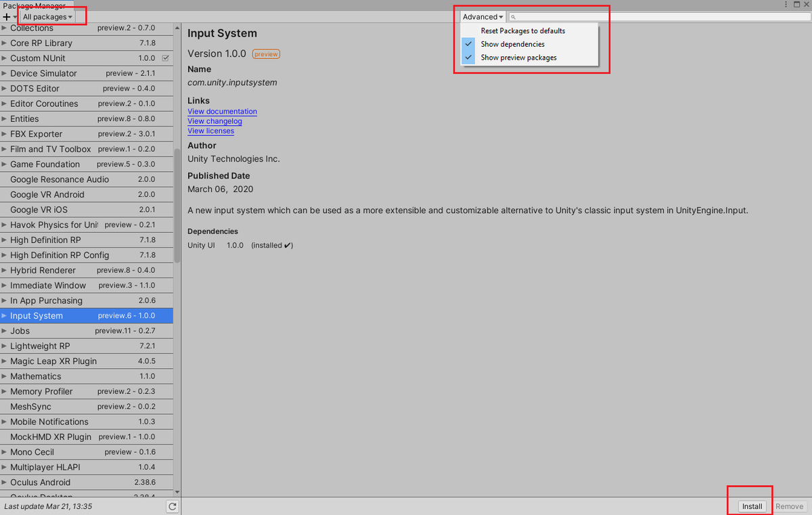812x515 pixels.
Task: Select Google VR Android package
Action: (87, 194)
